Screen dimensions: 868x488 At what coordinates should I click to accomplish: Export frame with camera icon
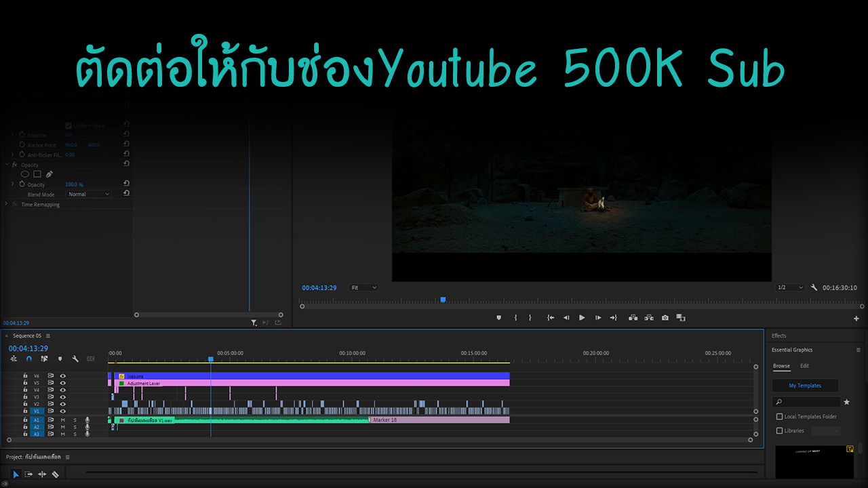[x=665, y=317]
